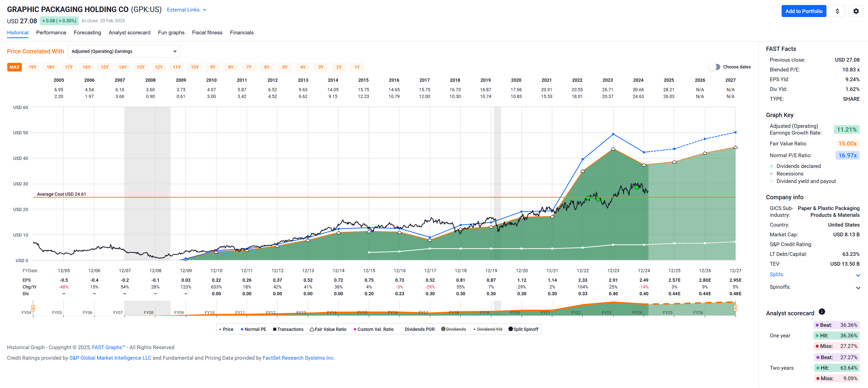Click the left range slider handle at FY04
Screen dimensions: 868x388
pos(33,308)
